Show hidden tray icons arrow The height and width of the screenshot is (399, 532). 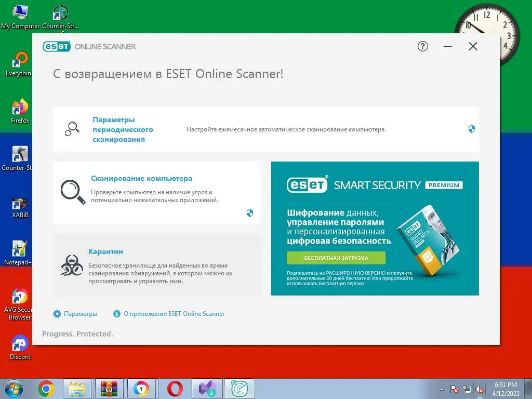tap(442, 389)
